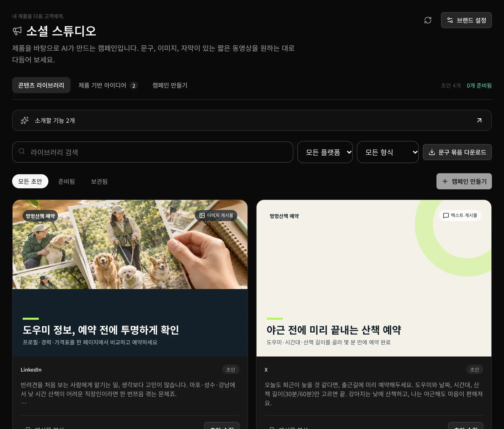The image size is (504, 429).
Task: Open 브랜드 설정 brand settings
Action: [466, 20]
